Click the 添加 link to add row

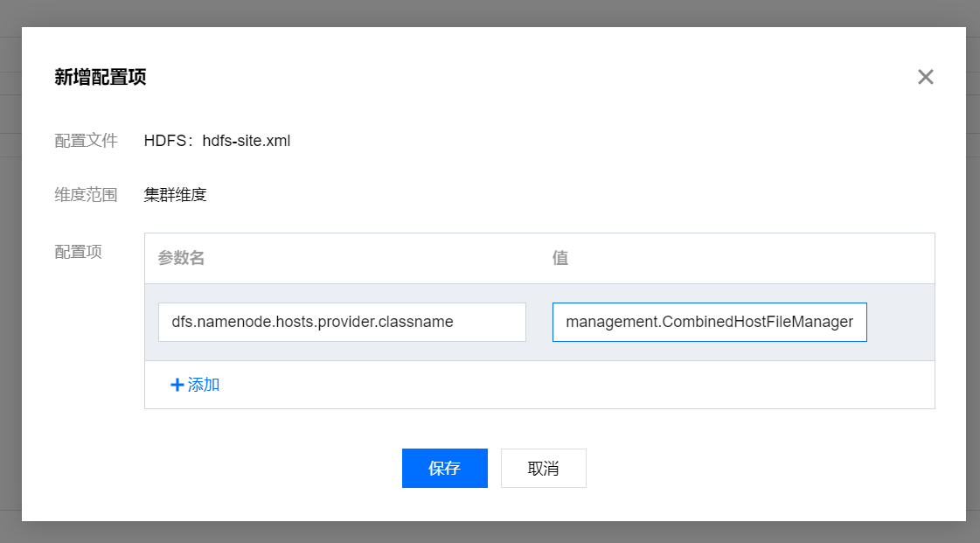[204, 385]
